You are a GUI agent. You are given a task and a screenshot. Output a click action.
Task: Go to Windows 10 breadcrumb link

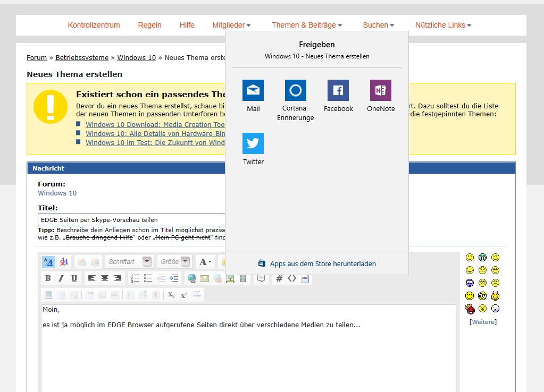point(136,57)
